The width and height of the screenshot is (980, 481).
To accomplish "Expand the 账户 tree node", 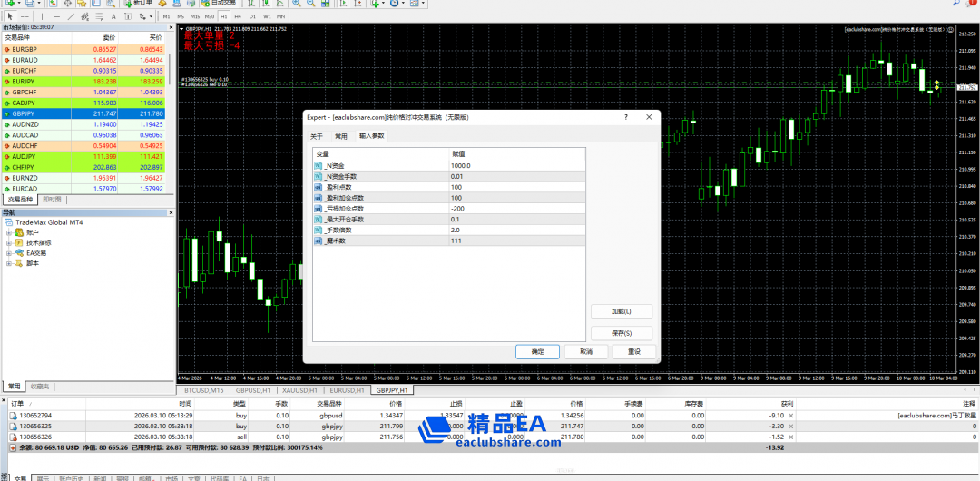I will tap(9, 232).
